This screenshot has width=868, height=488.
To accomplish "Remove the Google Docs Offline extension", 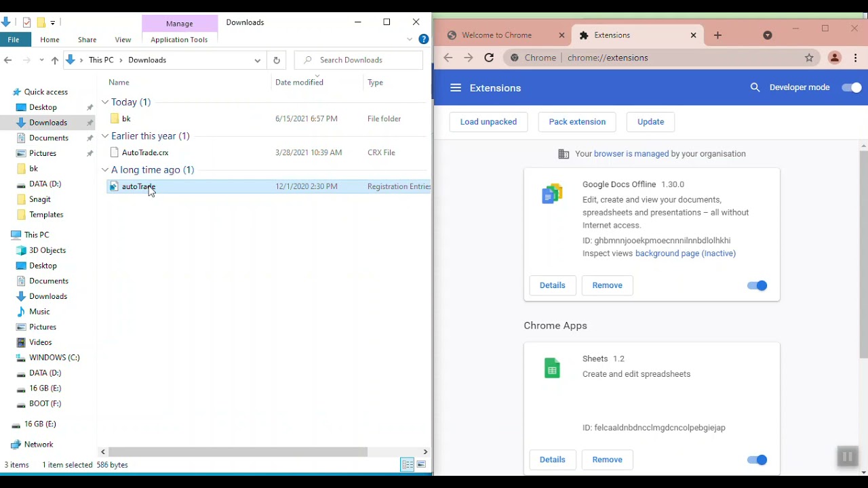I will [607, 285].
